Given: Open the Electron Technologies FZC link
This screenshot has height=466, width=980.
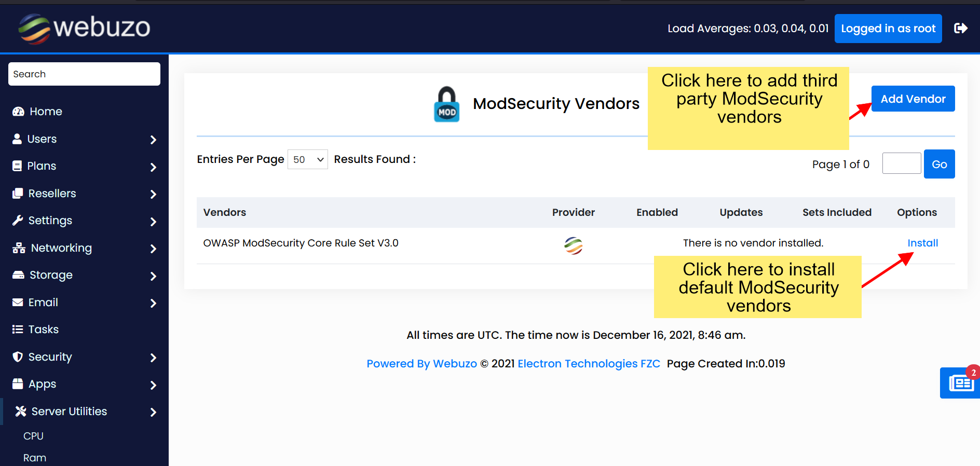Looking at the screenshot, I should click(589, 364).
